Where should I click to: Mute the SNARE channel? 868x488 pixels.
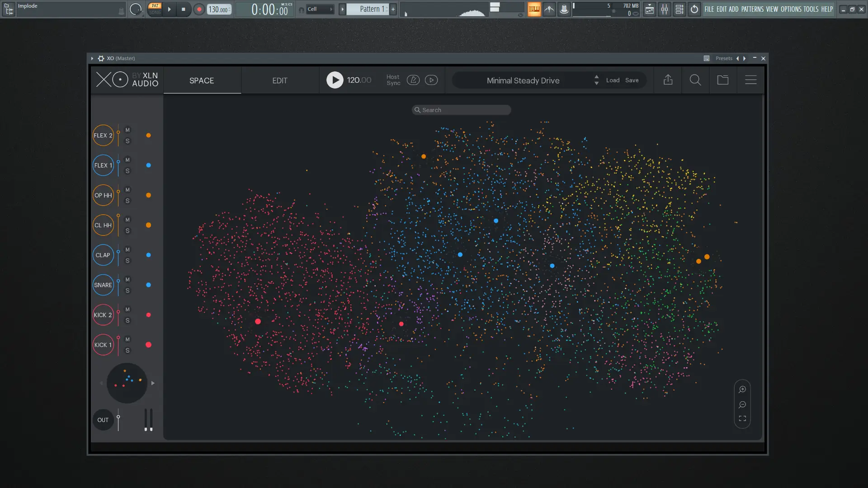pyautogui.click(x=127, y=280)
